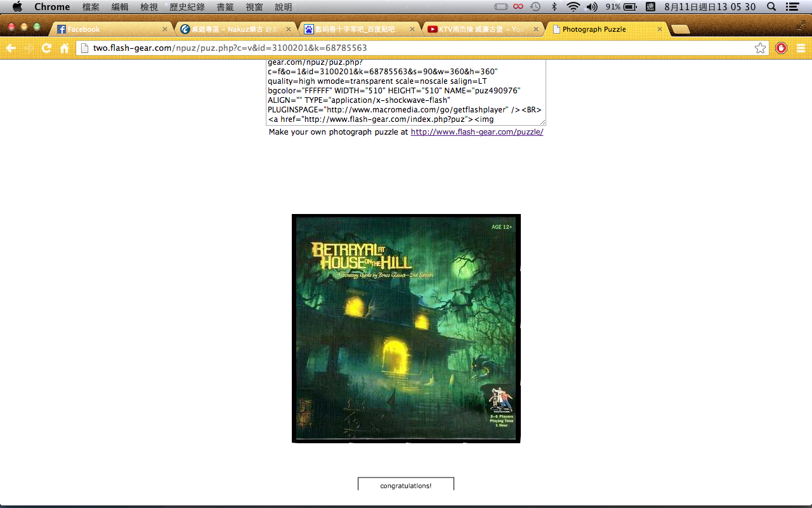The width and height of the screenshot is (812, 508).
Task: Open the Bluetooth menu bar icon
Action: 554,7
